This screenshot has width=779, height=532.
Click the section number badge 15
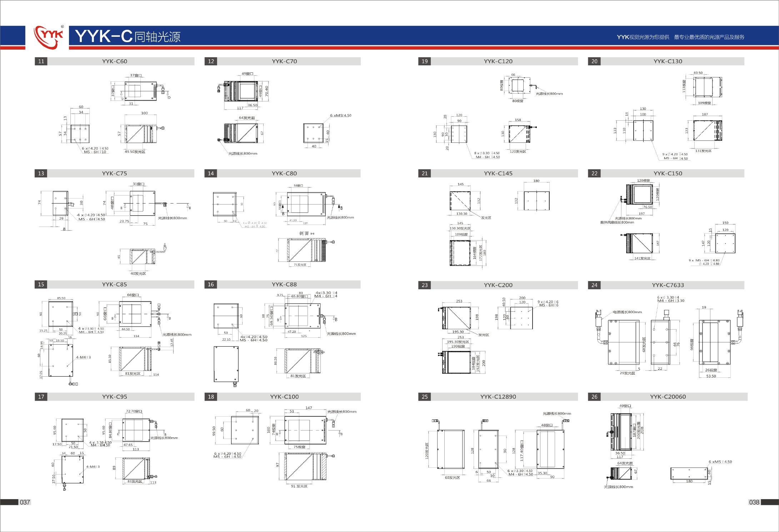[41, 285]
